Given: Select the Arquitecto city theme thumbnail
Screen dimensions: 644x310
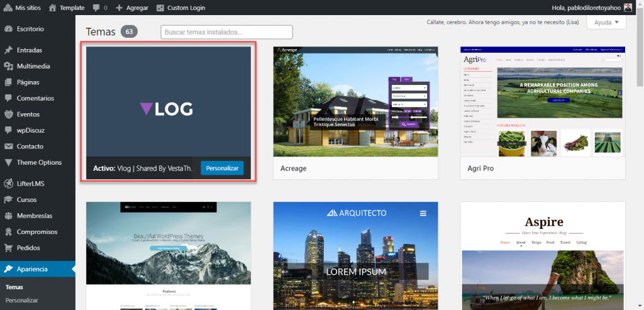Looking at the screenshot, I should 356,256.
